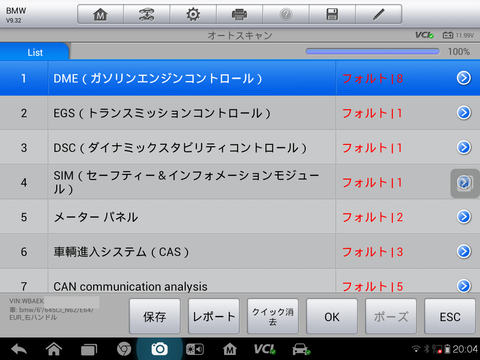This screenshot has height=360, width=480.
Task: Select DME (ガソリンエンジンコントロール) row
Action: tap(240, 78)
